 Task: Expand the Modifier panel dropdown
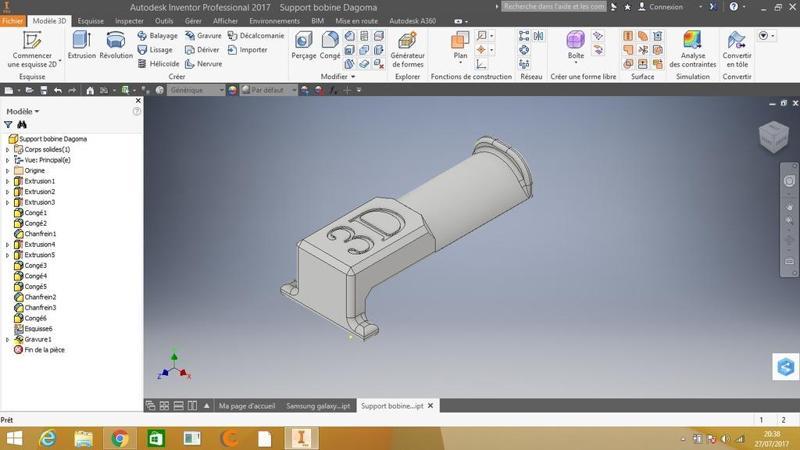338,77
